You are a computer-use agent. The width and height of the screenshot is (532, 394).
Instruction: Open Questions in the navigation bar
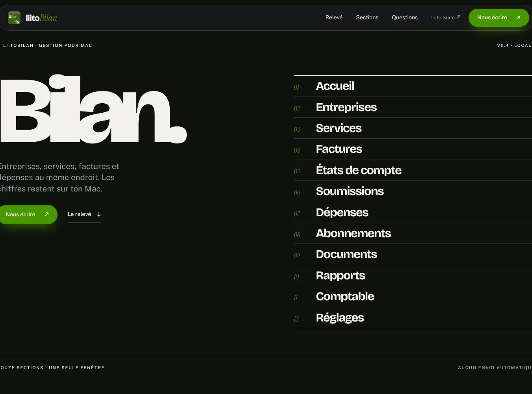tap(405, 17)
